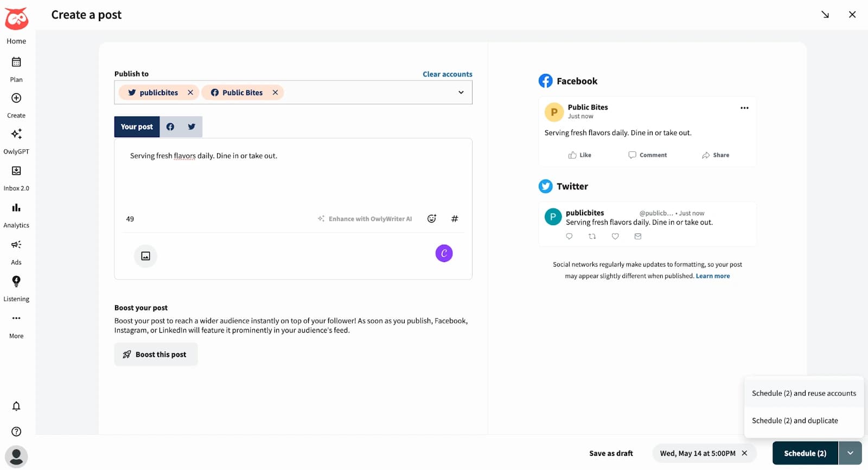Open Facebook post preview options menu
Image resolution: width=868 pixels, height=470 pixels.
pyautogui.click(x=744, y=108)
